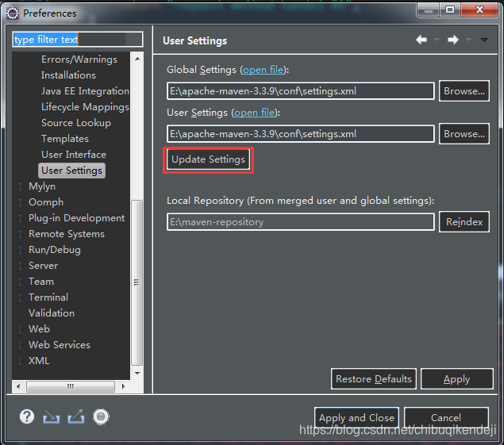Open the purple view menu triangle
Image resolution: width=504 pixels, height=445 pixels.
484,40
